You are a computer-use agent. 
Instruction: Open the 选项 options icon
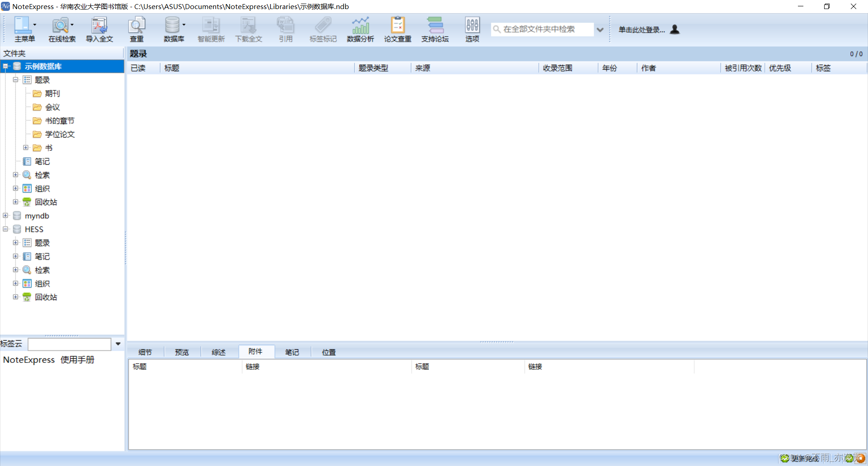click(x=472, y=26)
